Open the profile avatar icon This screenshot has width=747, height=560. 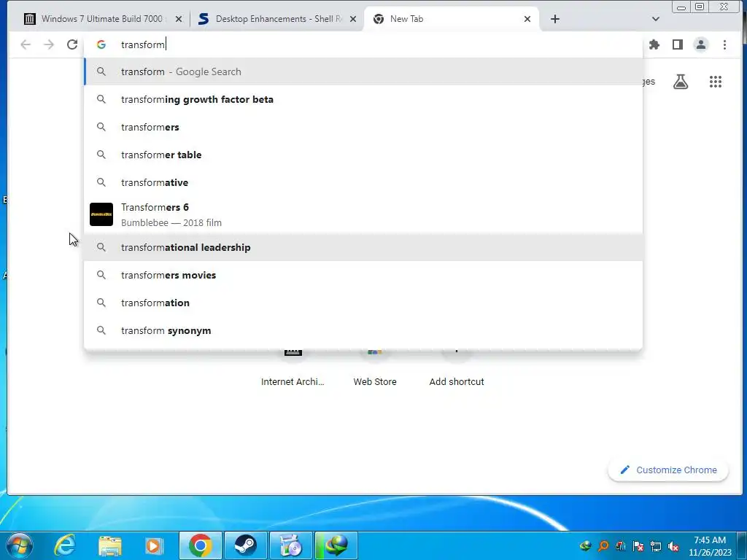pyautogui.click(x=701, y=44)
